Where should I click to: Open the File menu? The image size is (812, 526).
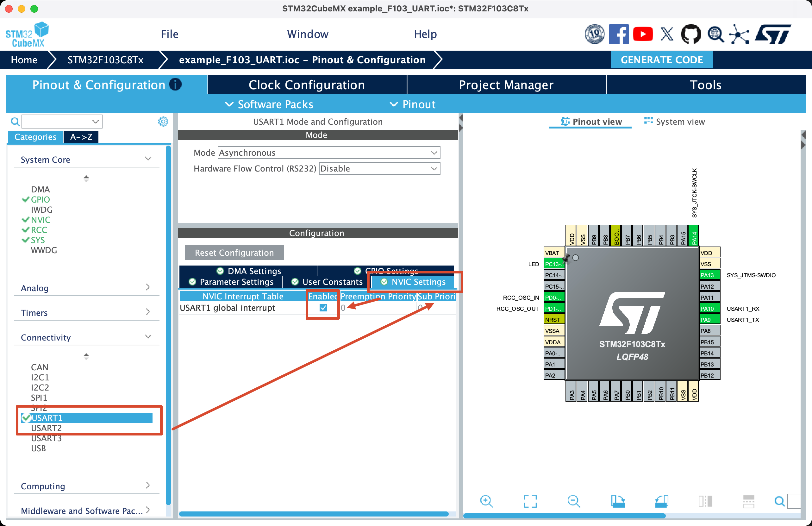(170, 34)
